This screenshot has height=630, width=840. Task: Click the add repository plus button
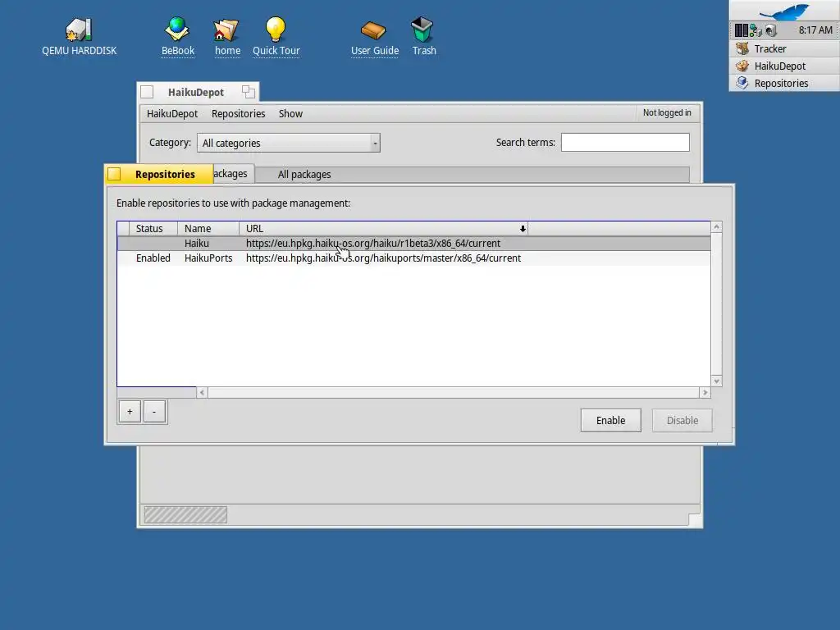pyautogui.click(x=130, y=412)
